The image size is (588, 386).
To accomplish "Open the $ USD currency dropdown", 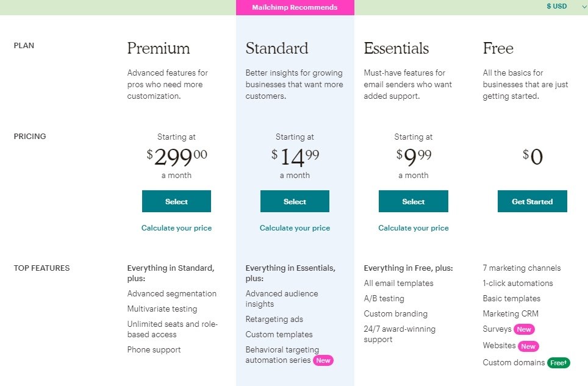I will [556, 6].
